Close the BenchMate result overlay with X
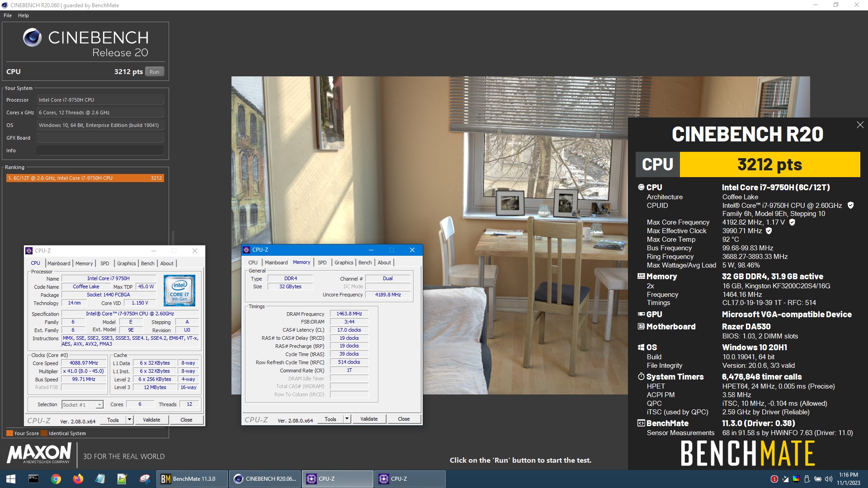Viewport: 868px width, 488px height. [x=860, y=125]
